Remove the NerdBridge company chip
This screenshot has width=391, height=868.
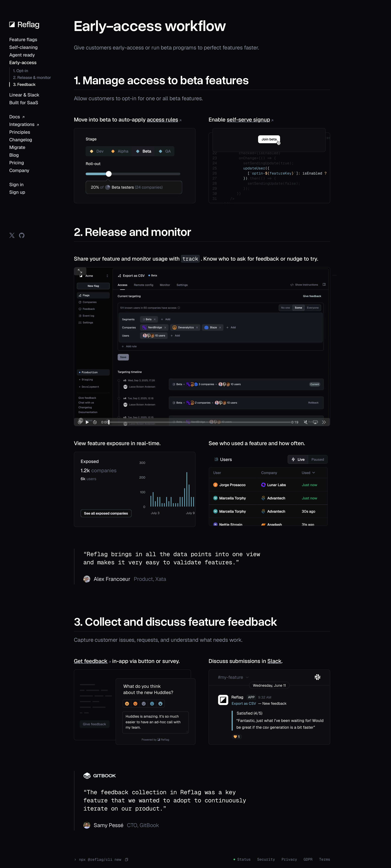[165, 327]
